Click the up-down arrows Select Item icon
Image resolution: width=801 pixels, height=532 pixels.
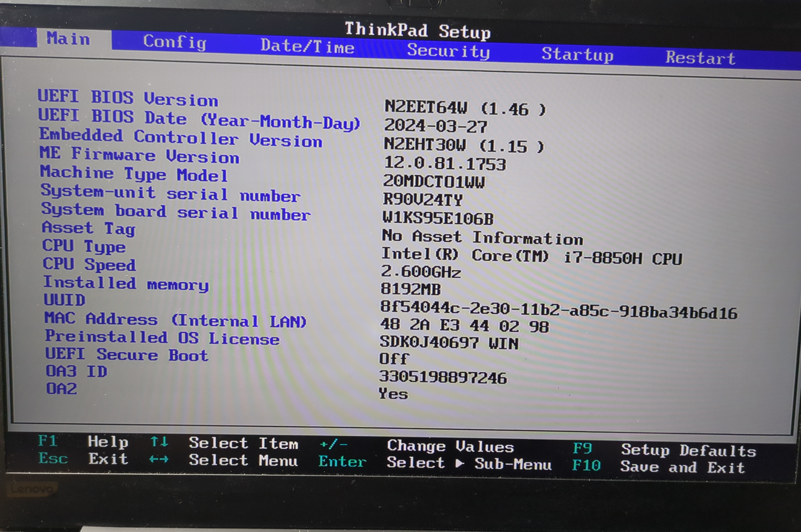pos(159,442)
